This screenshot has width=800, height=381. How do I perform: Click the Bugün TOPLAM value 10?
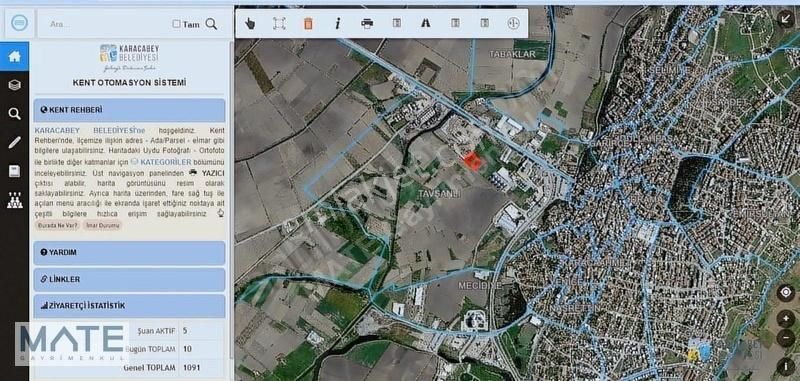[x=187, y=349]
